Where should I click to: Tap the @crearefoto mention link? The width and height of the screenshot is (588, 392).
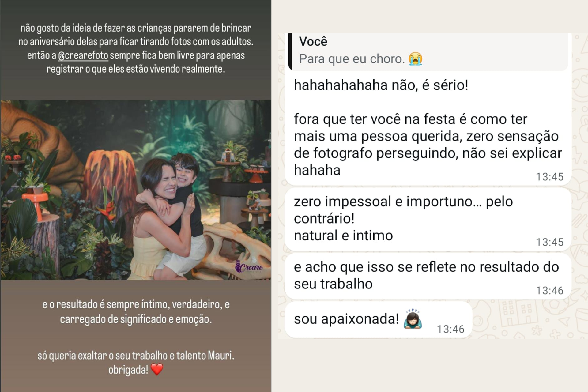[x=83, y=56]
